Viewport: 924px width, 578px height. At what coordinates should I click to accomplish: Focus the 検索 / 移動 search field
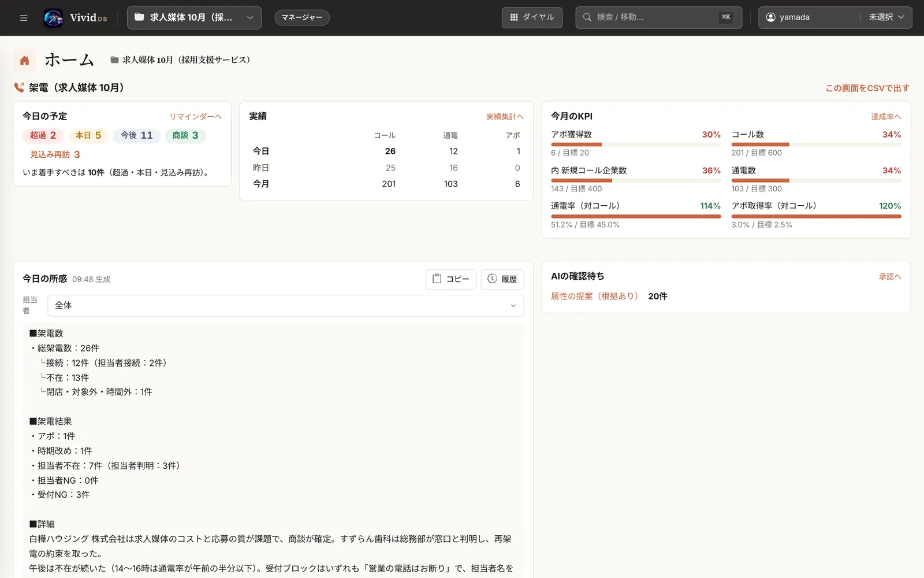(658, 17)
